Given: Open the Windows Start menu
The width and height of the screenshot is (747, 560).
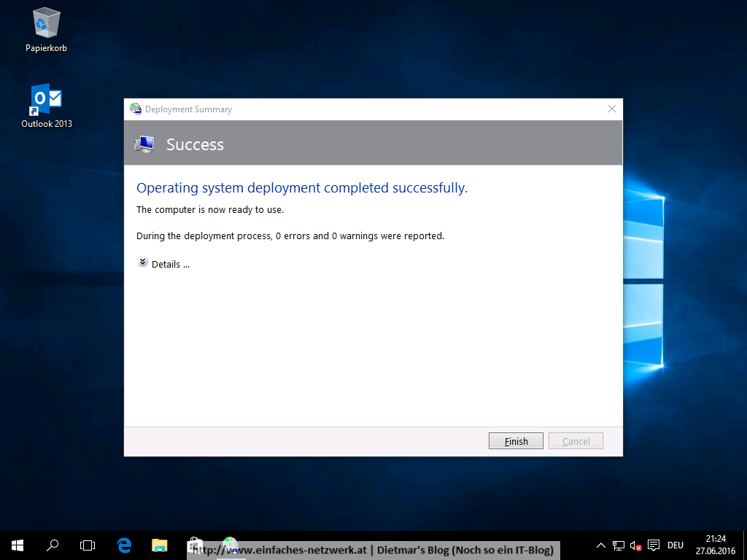Looking at the screenshot, I should tap(18, 545).
